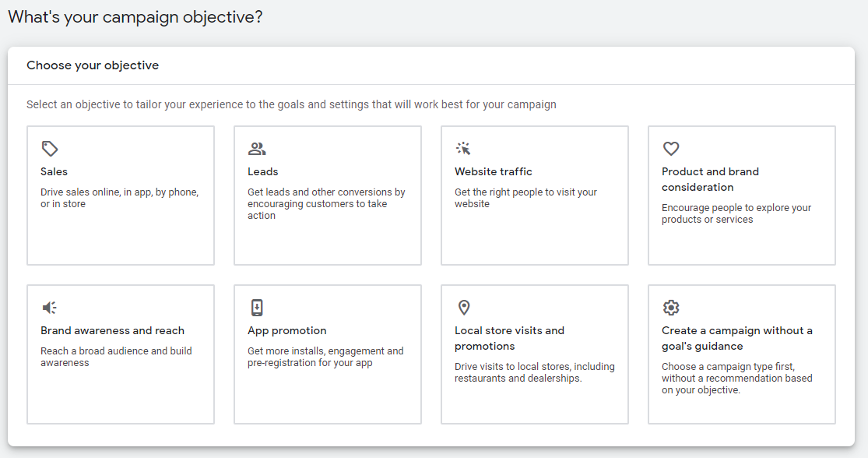Choose the Product and brand consideration objective
The image size is (868, 458).
741,195
